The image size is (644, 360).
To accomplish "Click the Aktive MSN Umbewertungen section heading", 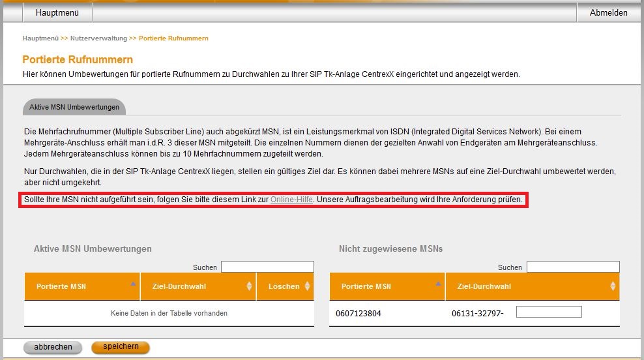I will click(93, 248).
